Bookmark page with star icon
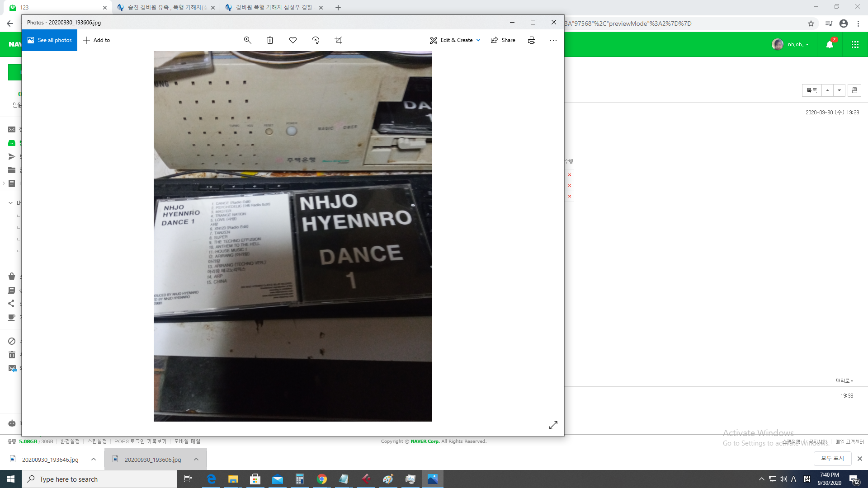Screen dimensions: 868x488 [x=811, y=23]
